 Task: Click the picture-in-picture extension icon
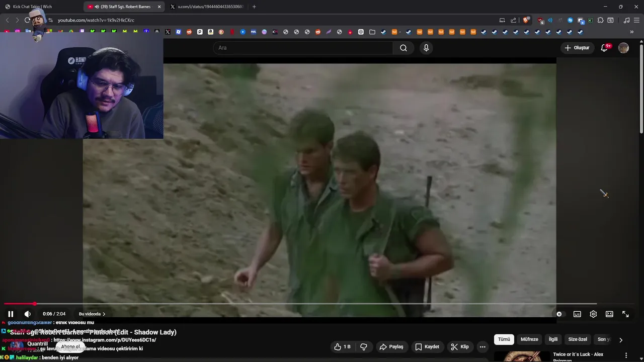point(581,20)
